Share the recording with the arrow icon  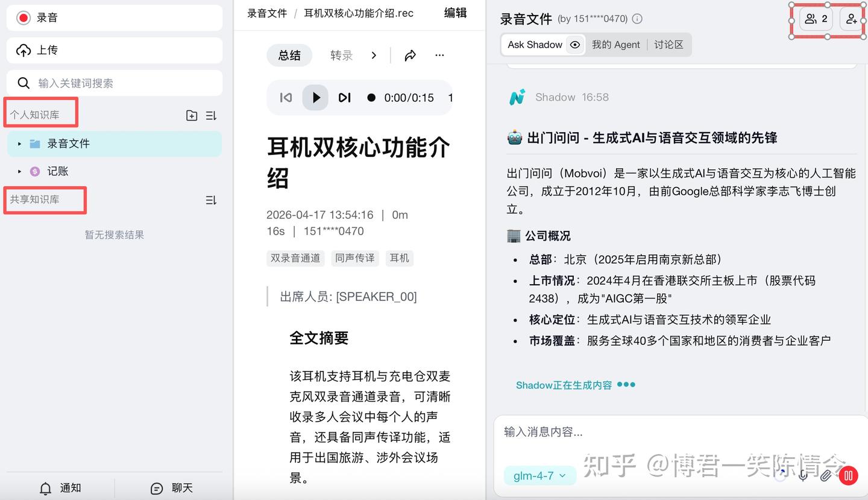(x=410, y=55)
